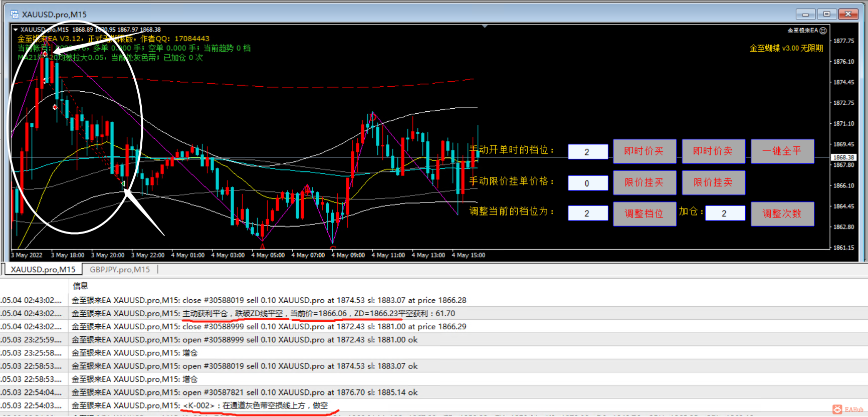
Task: Apply the level change with 调整档位
Action: click(644, 214)
